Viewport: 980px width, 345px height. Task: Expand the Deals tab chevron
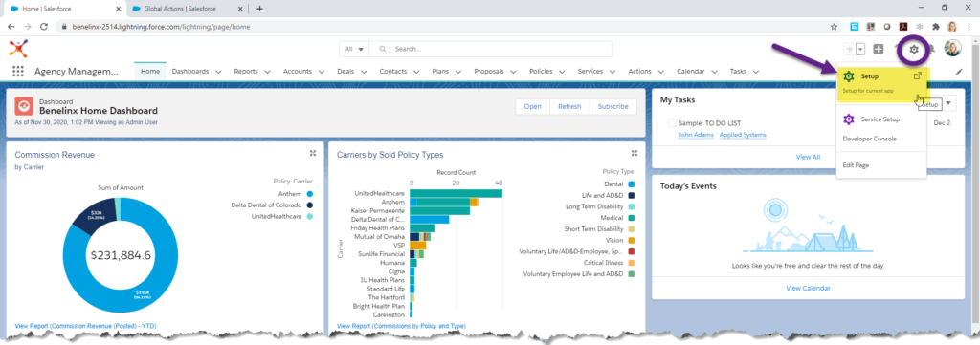363,72
